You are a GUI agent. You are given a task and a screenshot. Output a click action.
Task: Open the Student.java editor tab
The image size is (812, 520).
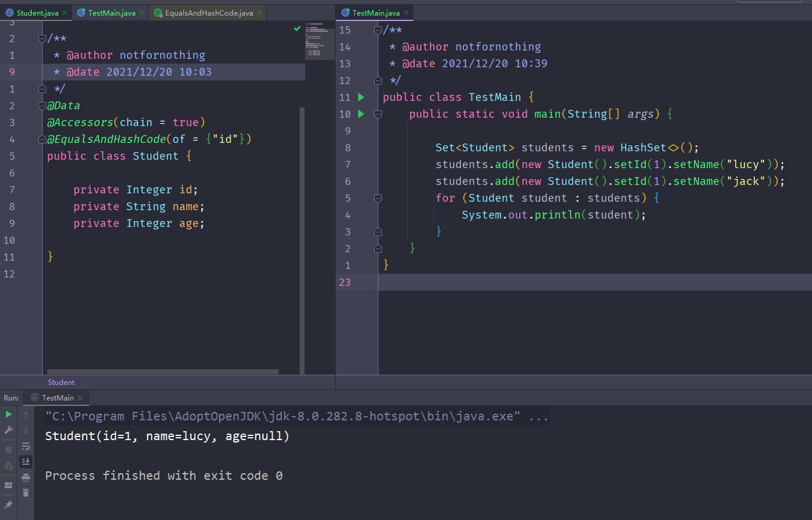pos(37,13)
